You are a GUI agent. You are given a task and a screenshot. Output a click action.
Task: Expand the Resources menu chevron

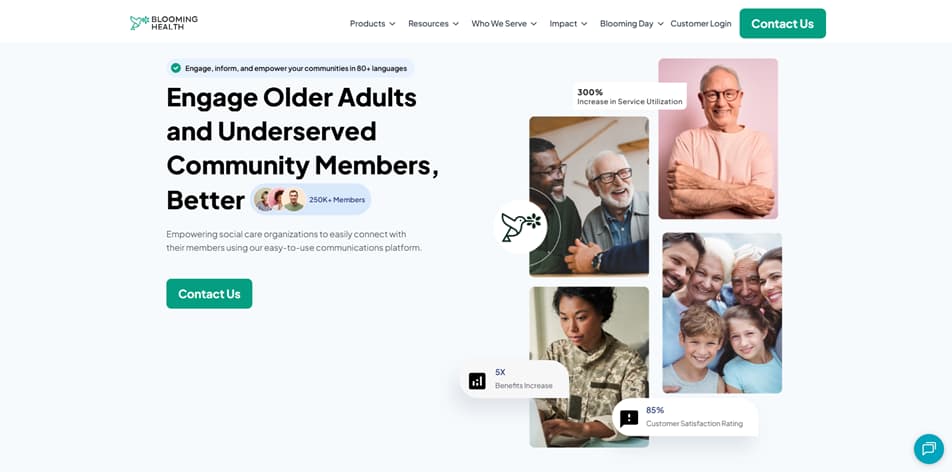455,24
